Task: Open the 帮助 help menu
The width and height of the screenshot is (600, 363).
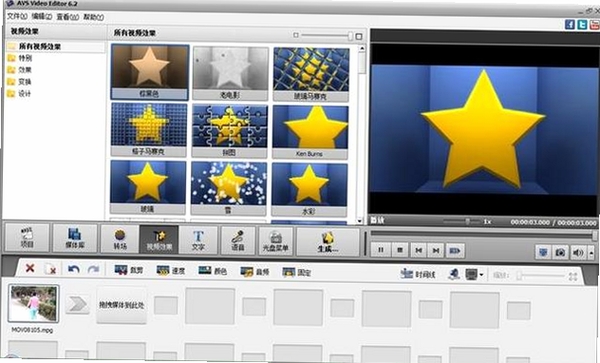Action: pos(94,17)
